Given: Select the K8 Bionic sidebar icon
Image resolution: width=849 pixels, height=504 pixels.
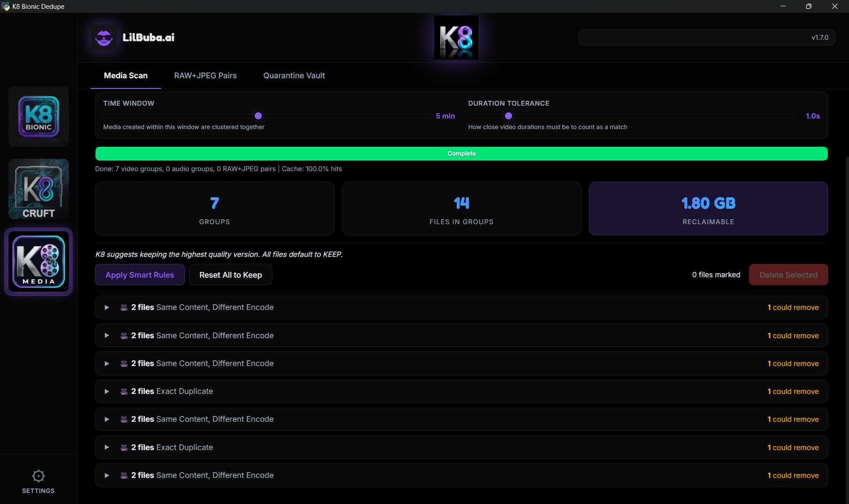Looking at the screenshot, I should coord(38,116).
